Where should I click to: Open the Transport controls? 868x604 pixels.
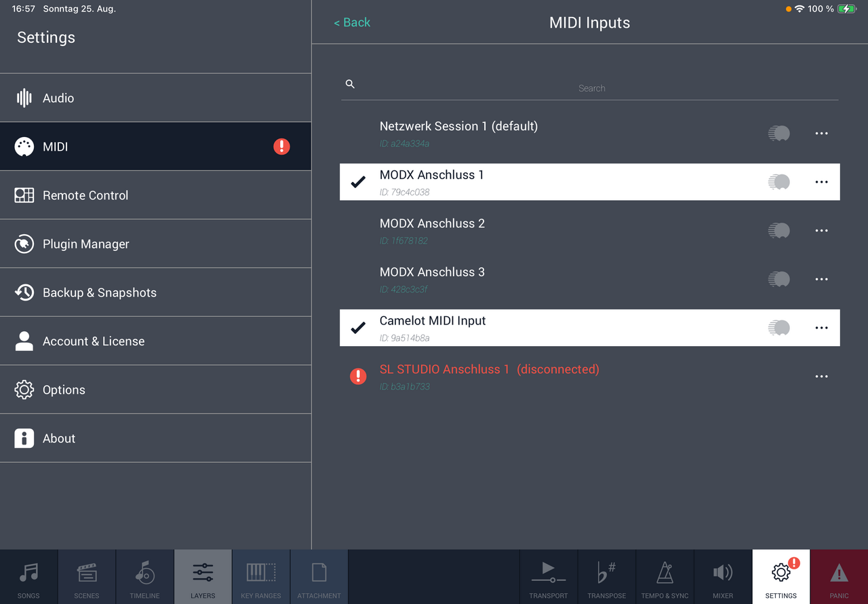point(549,577)
